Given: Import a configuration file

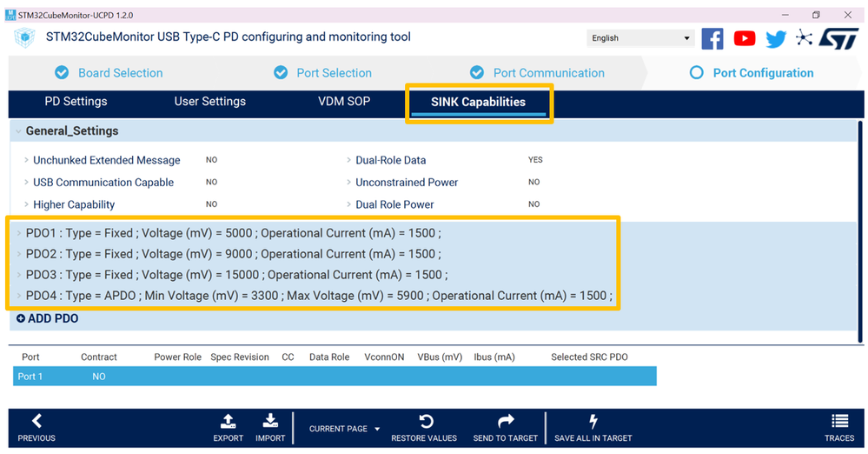Looking at the screenshot, I should point(270,426).
